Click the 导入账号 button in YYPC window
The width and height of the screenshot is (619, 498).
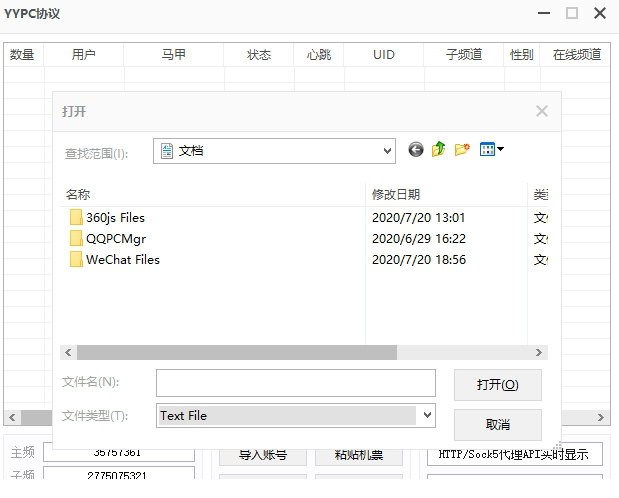263,455
